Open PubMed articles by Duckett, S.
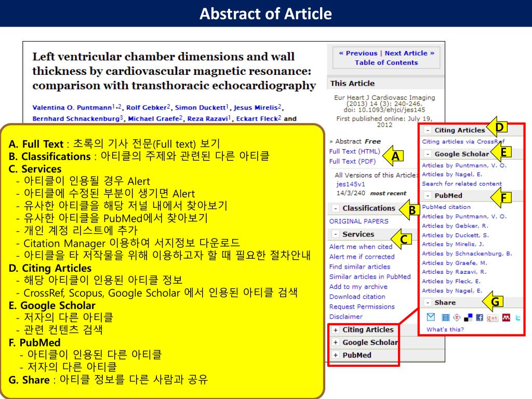532x399 pixels. click(x=455, y=235)
